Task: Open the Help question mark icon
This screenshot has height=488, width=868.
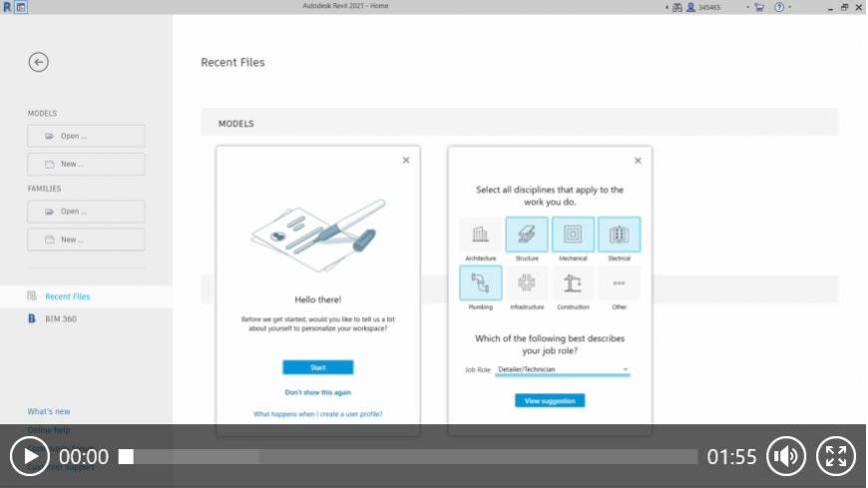Action: [779, 7]
